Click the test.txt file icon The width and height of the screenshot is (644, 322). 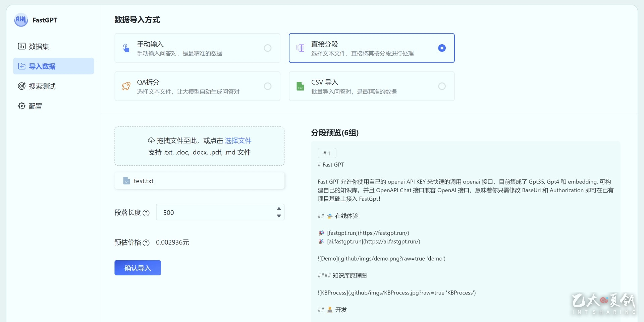click(126, 181)
